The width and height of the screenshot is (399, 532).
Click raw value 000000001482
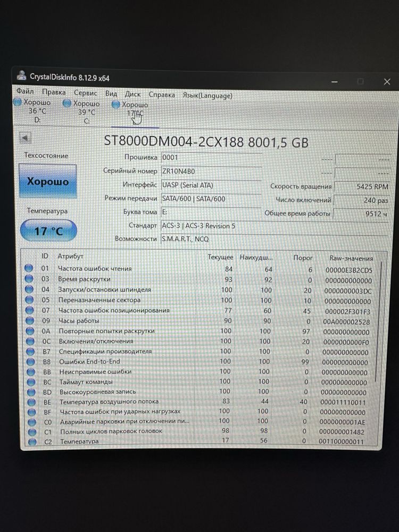coord(342,432)
